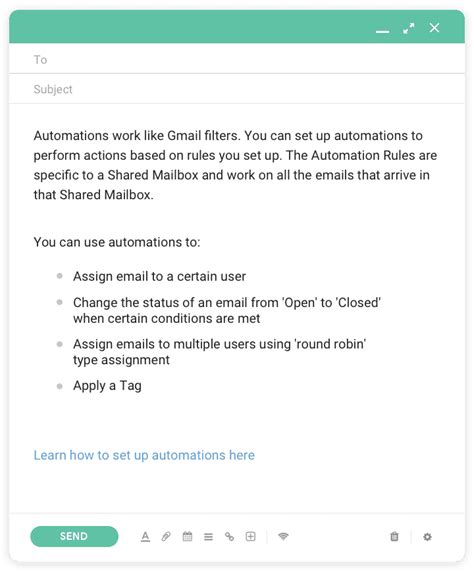Image resolution: width=474 pixels, height=574 pixels.
Task: Click into the Subject field
Action: pos(237,89)
